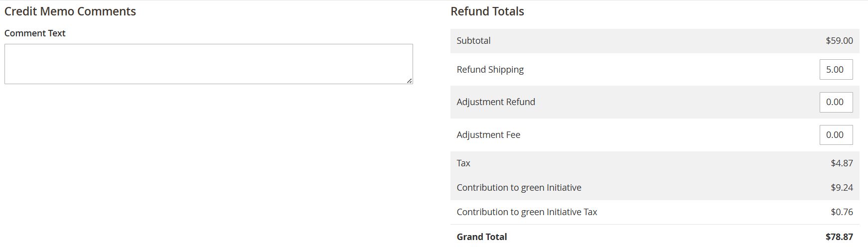The image size is (868, 247).
Task: Click the $78.87 grand total amount
Action: pyautogui.click(x=839, y=237)
